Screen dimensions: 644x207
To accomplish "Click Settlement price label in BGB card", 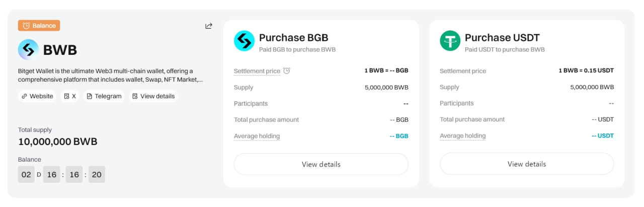I will (x=257, y=71).
